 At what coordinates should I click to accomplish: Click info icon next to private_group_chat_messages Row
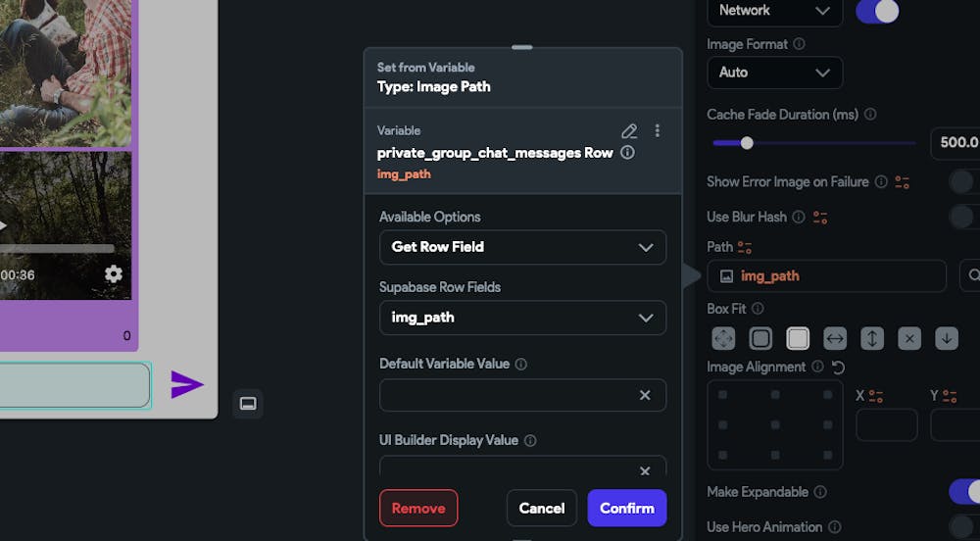tap(627, 153)
